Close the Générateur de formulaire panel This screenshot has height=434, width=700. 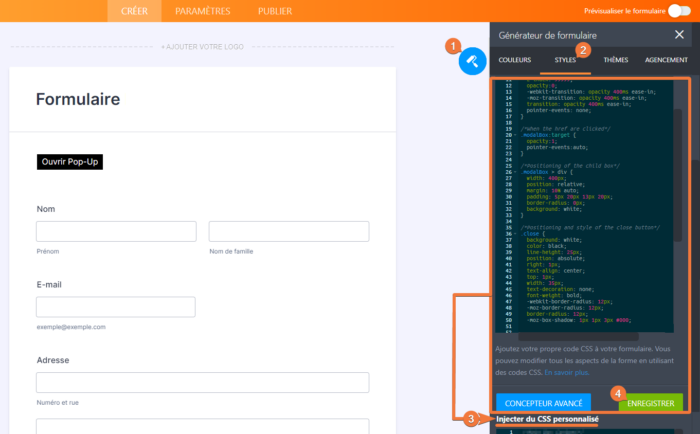point(679,34)
